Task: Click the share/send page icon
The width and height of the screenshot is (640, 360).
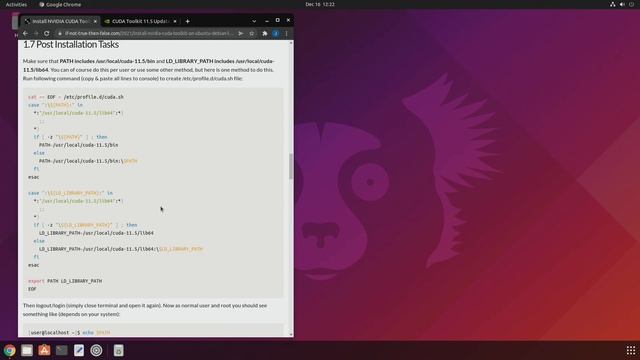Action: coord(241,33)
